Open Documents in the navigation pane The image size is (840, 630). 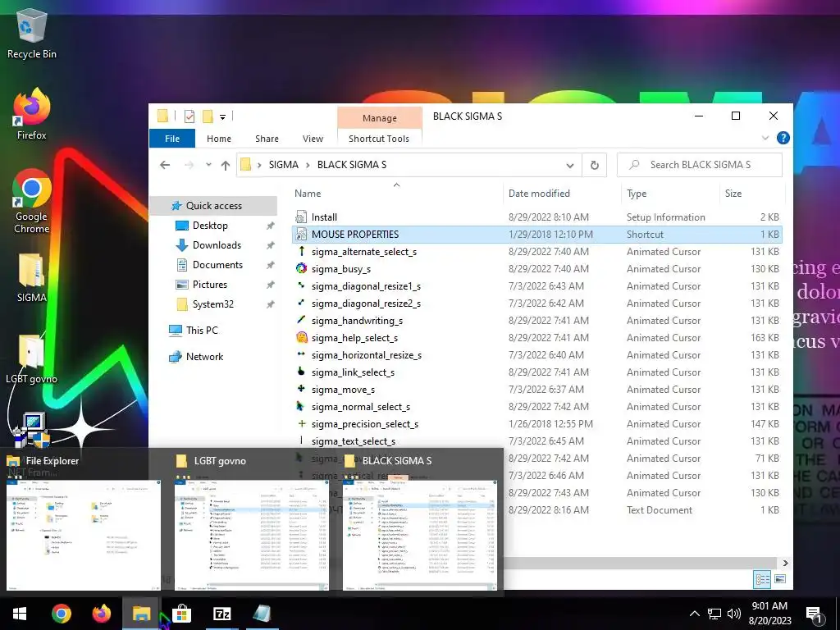click(x=217, y=265)
